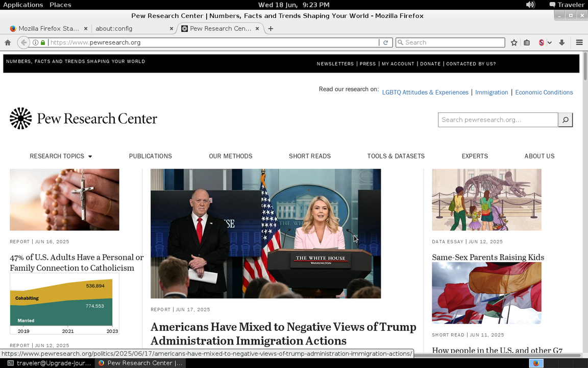
Task: Click the green padlock security icon
Action: (43, 42)
